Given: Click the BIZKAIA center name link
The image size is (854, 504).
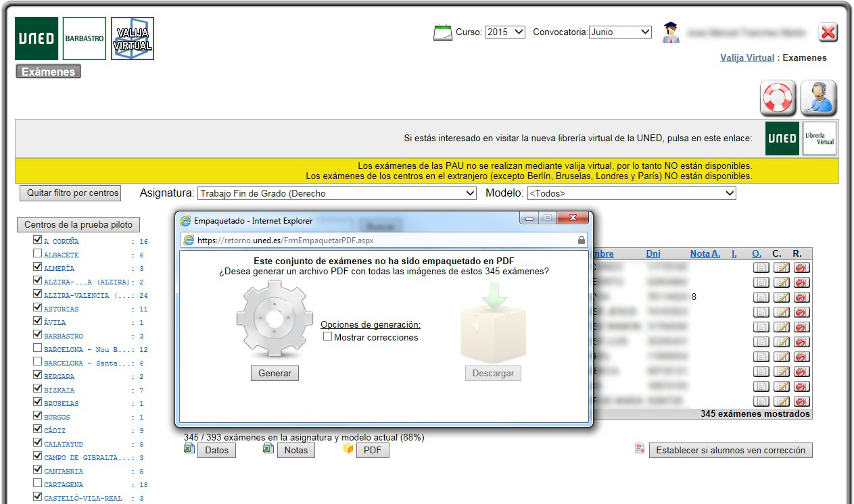Looking at the screenshot, I should pos(60,390).
